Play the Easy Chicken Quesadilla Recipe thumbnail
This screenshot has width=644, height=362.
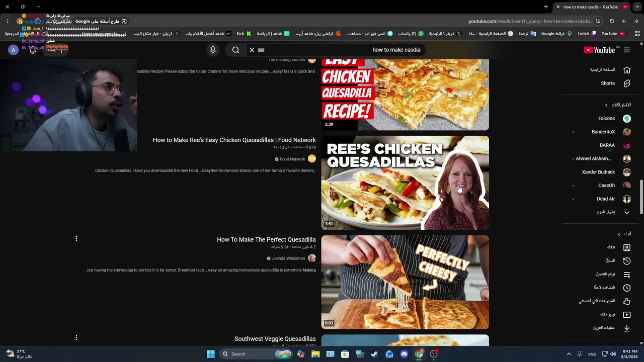(405, 95)
